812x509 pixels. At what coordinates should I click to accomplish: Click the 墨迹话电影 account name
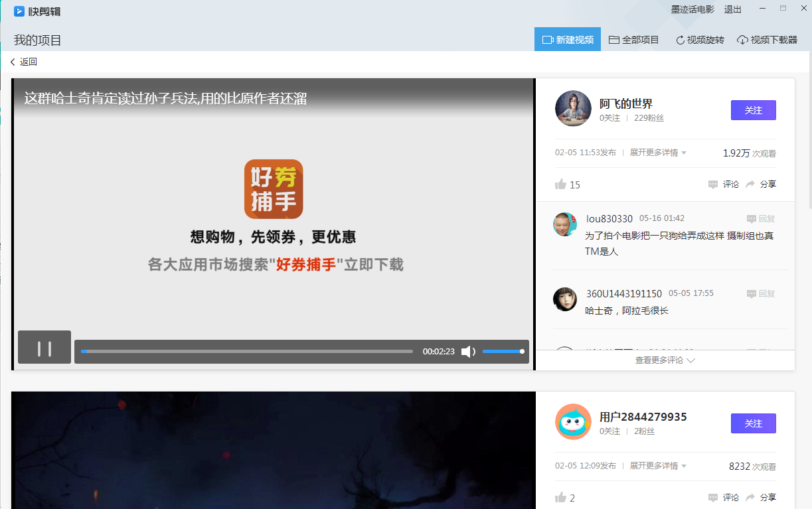692,9
